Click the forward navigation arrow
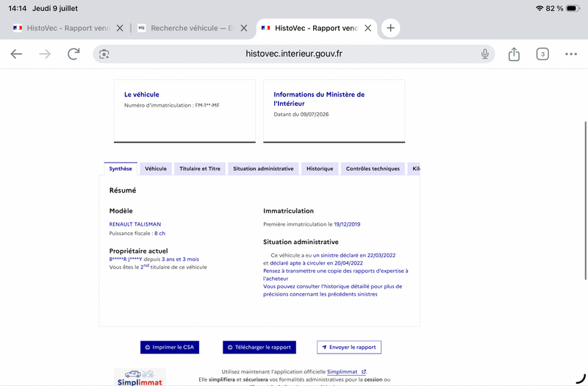The height and width of the screenshot is (386, 588). [45, 54]
